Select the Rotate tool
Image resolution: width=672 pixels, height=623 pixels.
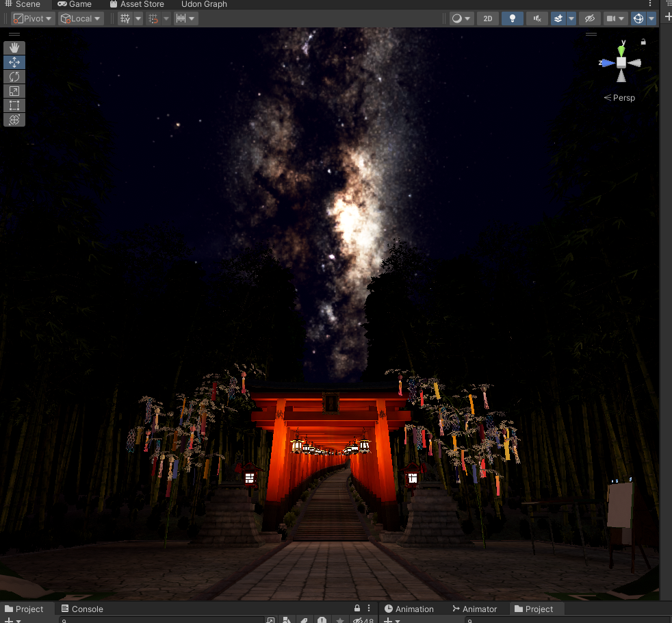coord(14,77)
